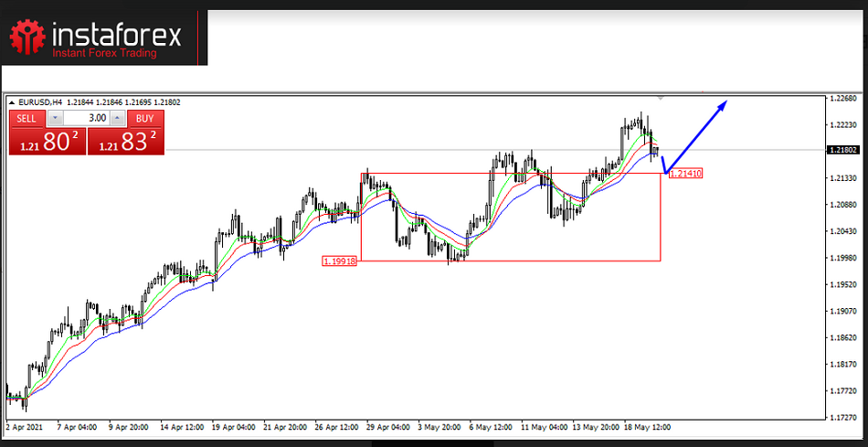Screen dimensions: 868x447
Task: Click the SELL button
Action: pyautogui.click(x=27, y=118)
